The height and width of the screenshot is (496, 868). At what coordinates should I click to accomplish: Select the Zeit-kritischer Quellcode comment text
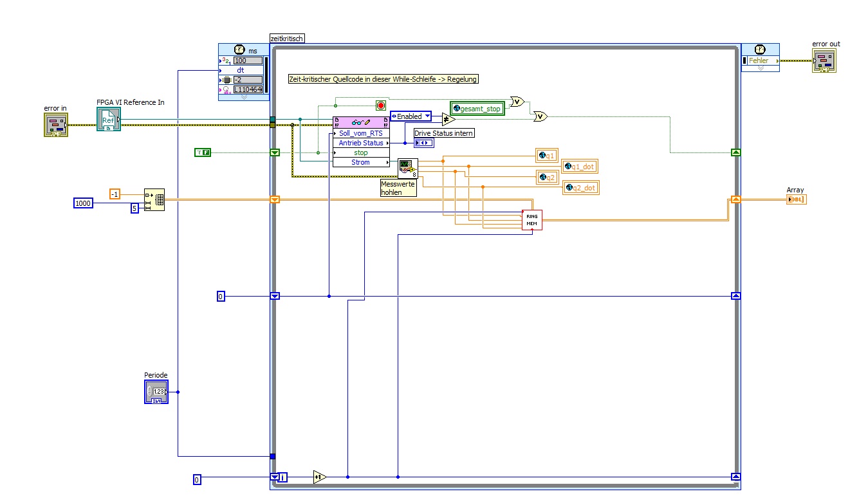(x=383, y=79)
